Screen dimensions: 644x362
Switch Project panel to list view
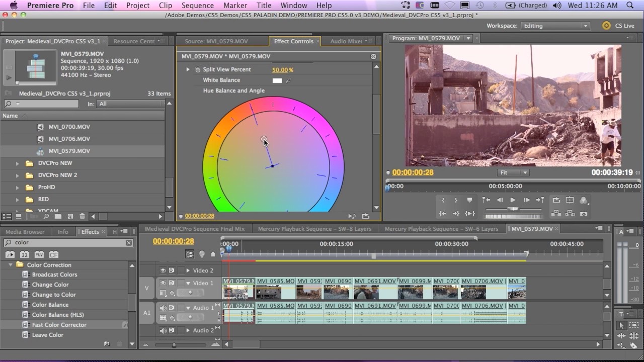point(7,216)
